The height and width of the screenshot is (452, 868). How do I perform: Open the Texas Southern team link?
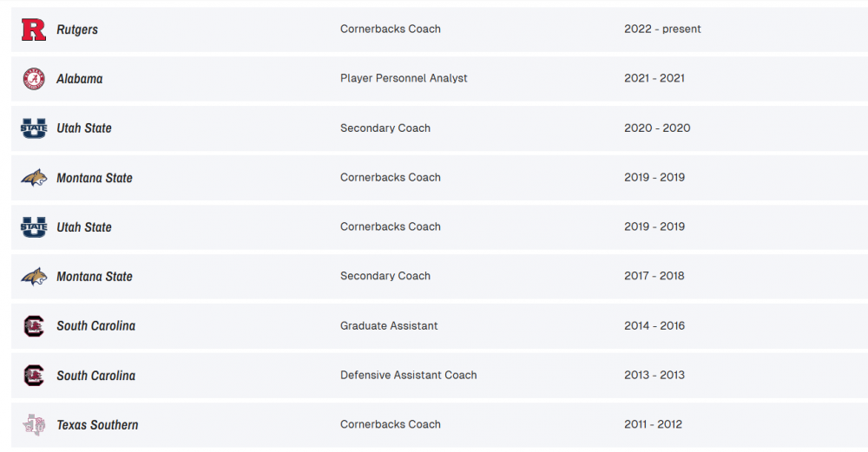click(97, 425)
